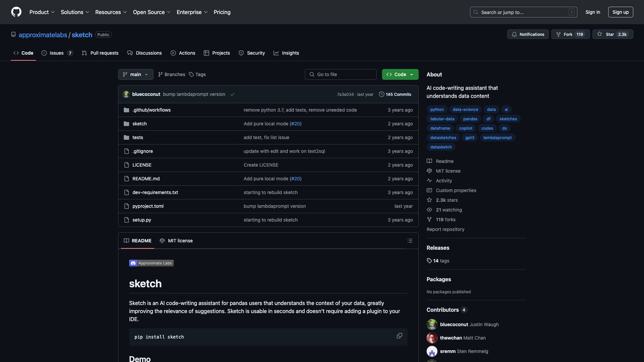Screen dimensions: 644x362
Task: Click the pandas topic tag
Action: [470, 119]
